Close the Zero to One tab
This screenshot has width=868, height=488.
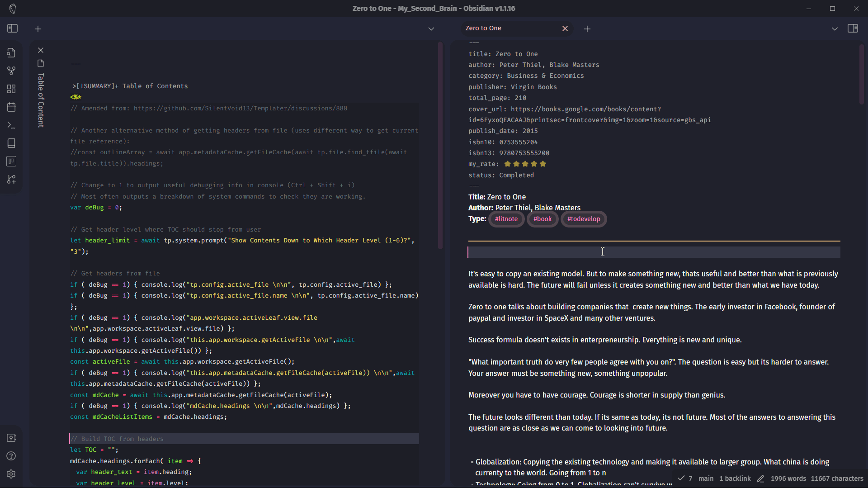tap(565, 28)
